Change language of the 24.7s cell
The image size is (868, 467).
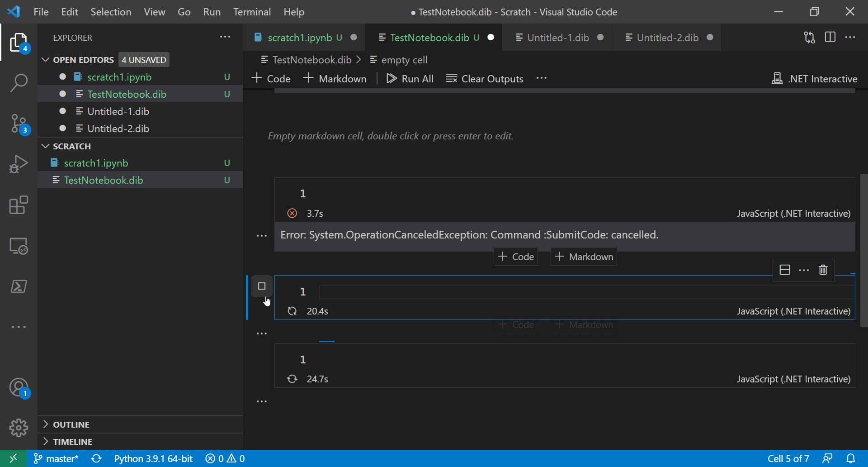pos(793,379)
